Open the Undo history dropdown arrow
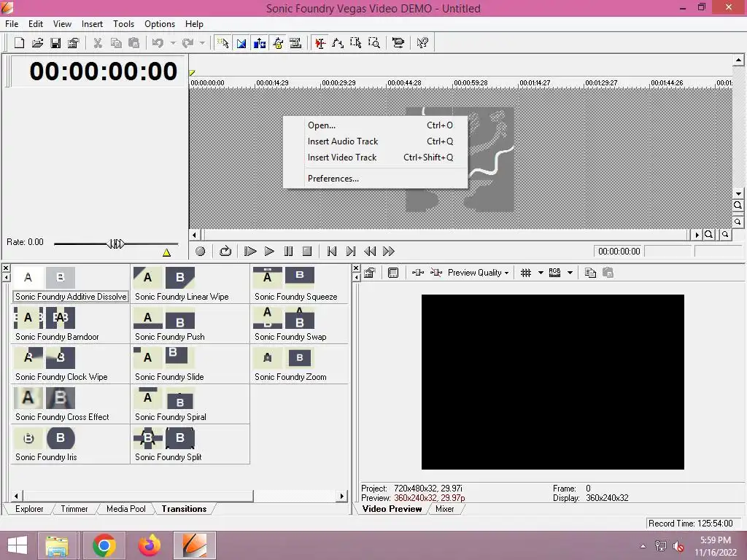747x560 pixels. point(172,43)
